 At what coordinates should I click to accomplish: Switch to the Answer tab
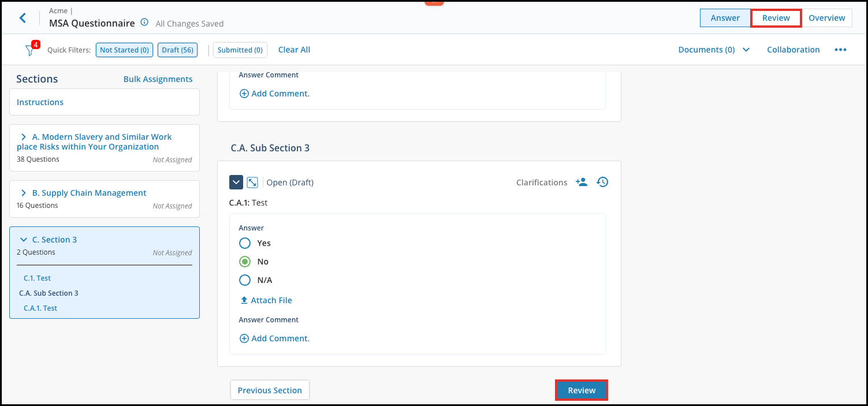tap(725, 18)
